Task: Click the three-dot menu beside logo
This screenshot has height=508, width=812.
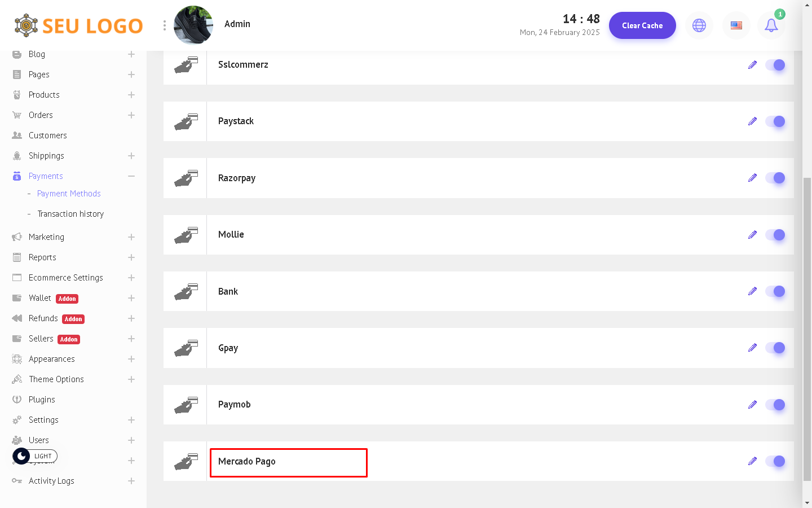Action: point(165,25)
